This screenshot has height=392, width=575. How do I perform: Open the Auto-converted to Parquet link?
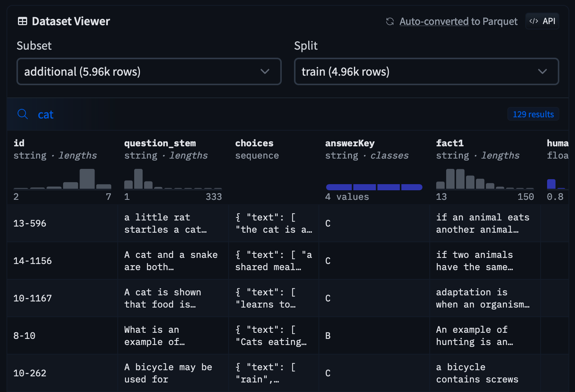[458, 21]
